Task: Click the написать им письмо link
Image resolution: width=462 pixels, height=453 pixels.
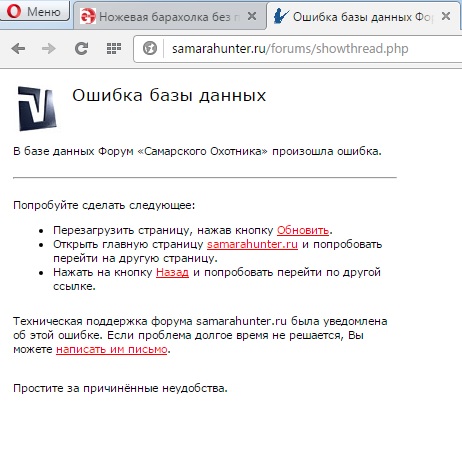Action: 112,349
